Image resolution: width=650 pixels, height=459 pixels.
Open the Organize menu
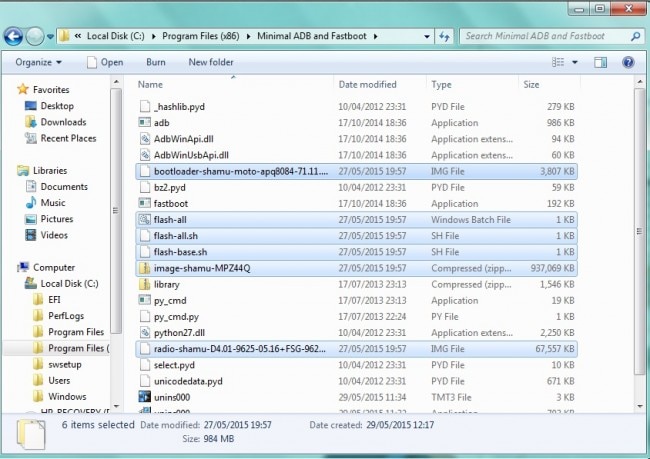[x=38, y=62]
